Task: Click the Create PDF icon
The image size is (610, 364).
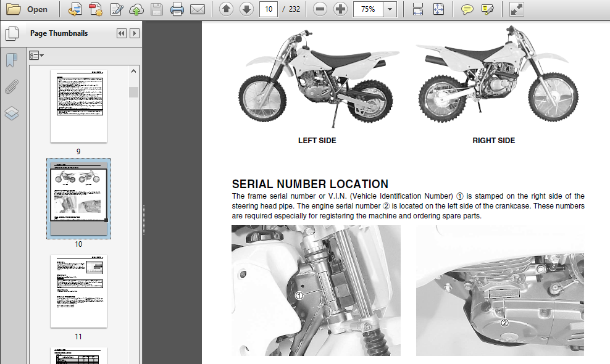Action: coord(96,9)
